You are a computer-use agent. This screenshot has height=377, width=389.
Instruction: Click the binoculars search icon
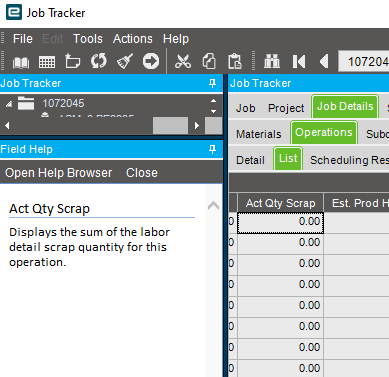point(272,61)
